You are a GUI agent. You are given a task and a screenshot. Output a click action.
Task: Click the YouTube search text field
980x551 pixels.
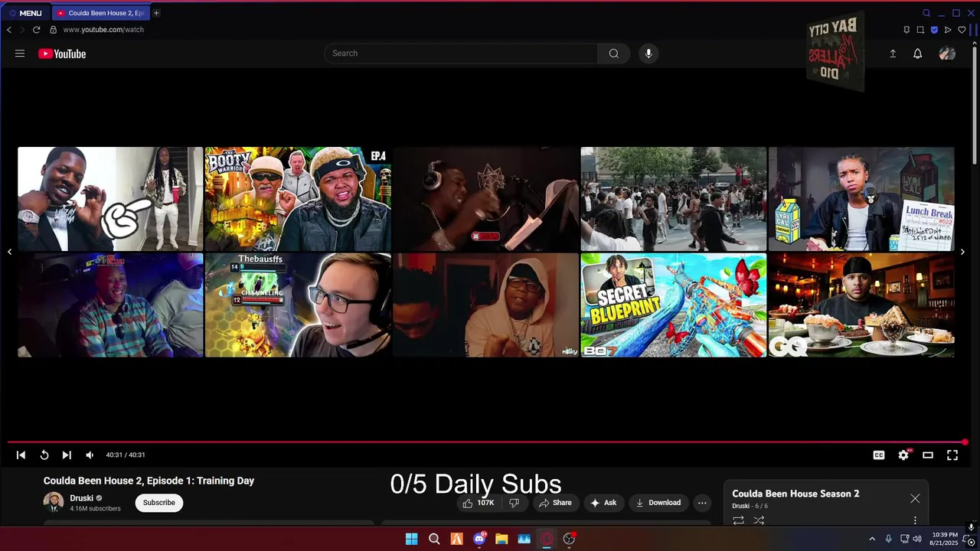(x=461, y=54)
